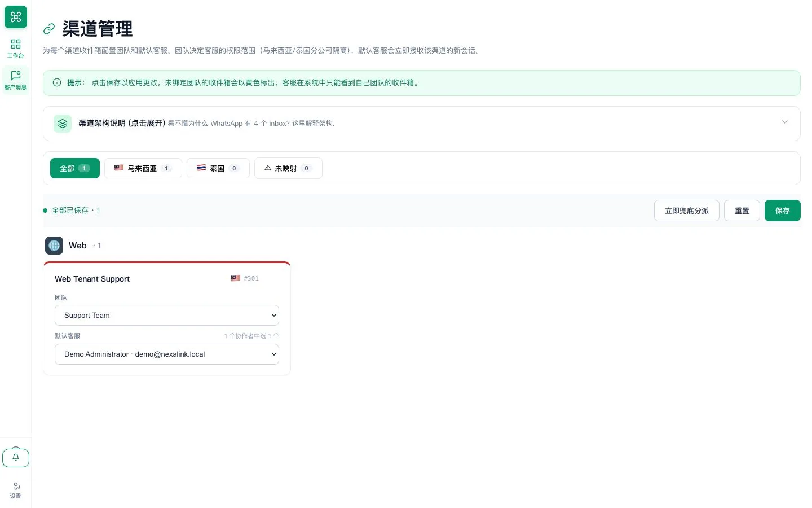Select the 泰国 filter tab
Image resolution: width=812 pixels, height=508 pixels.
218,168
